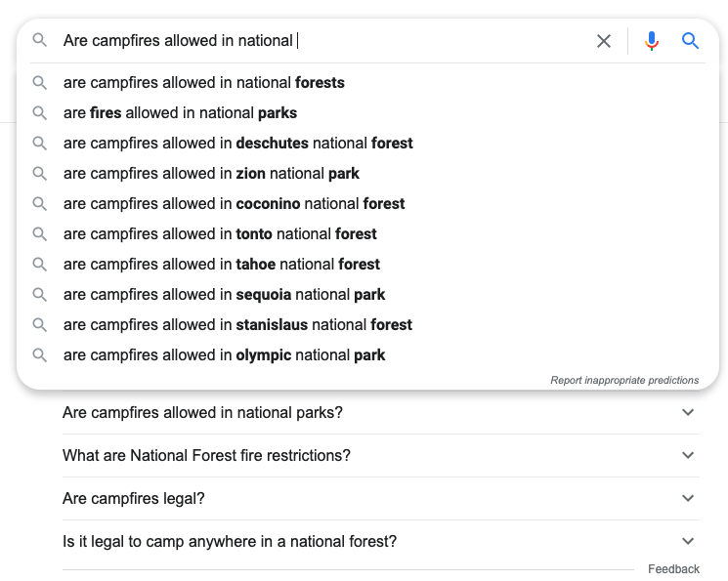Image resolution: width=728 pixels, height=581 pixels.
Task: Open 'Report inappropriate predictions' link
Action: point(624,380)
